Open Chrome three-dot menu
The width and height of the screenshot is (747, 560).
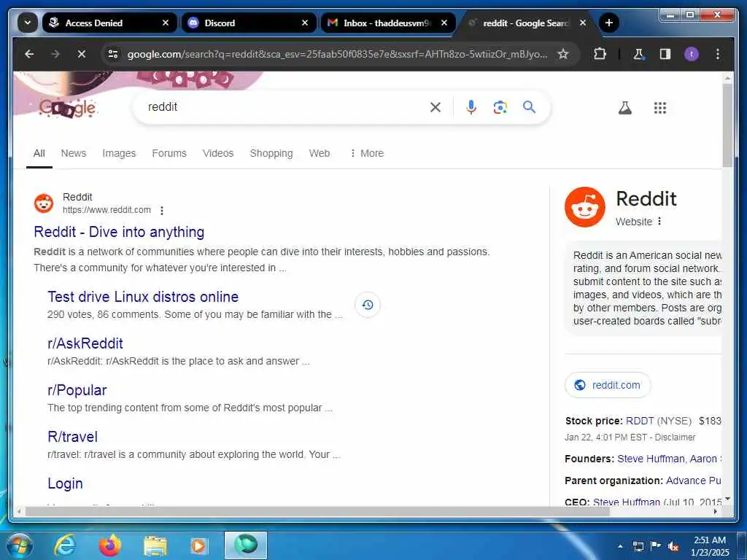click(x=718, y=54)
